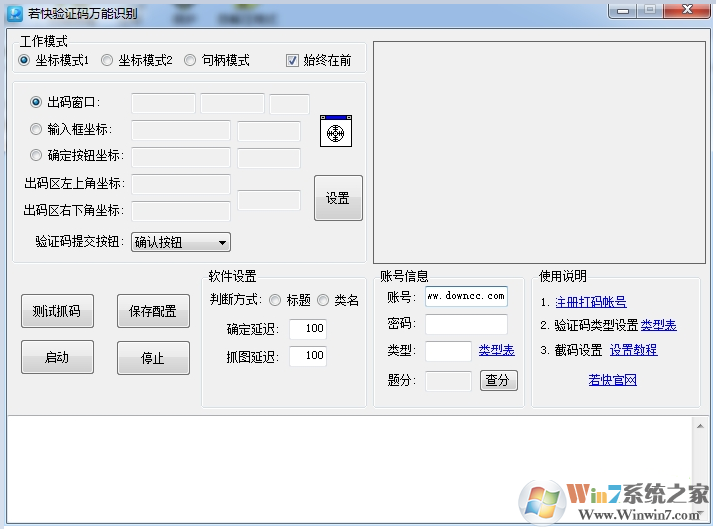The image size is (716, 529).
Task: Click the 出码区左上角坐标 field
Action: (181, 184)
